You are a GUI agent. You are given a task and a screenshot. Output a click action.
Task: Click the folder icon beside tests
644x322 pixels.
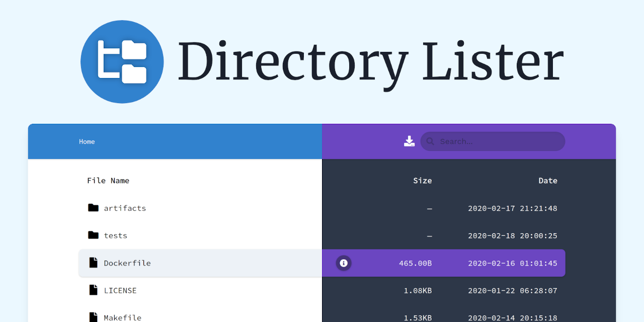[x=94, y=235]
